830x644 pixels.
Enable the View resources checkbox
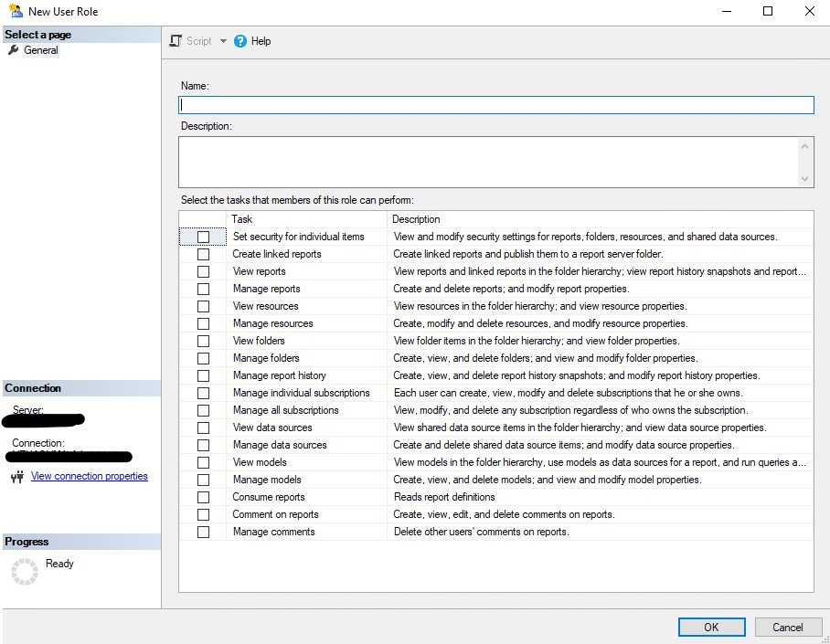(203, 306)
